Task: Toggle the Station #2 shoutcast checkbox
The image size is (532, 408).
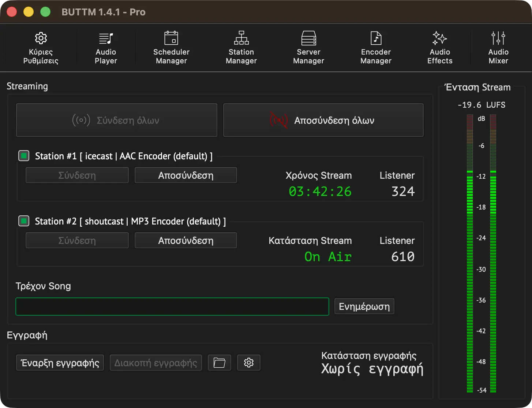Action: [24, 221]
